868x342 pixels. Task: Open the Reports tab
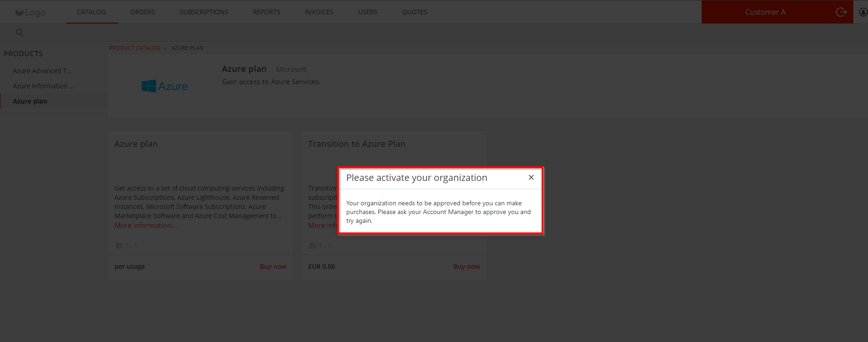pyautogui.click(x=267, y=12)
